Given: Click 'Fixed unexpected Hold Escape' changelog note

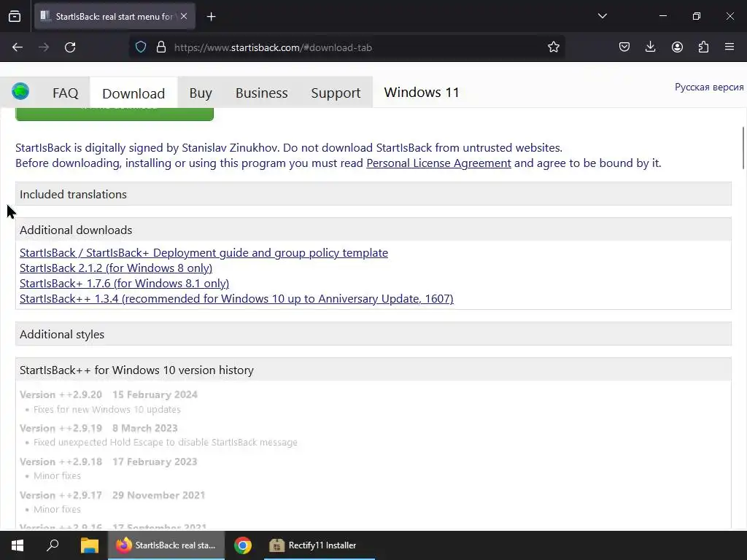Looking at the screenshot, I should (166, 443).
